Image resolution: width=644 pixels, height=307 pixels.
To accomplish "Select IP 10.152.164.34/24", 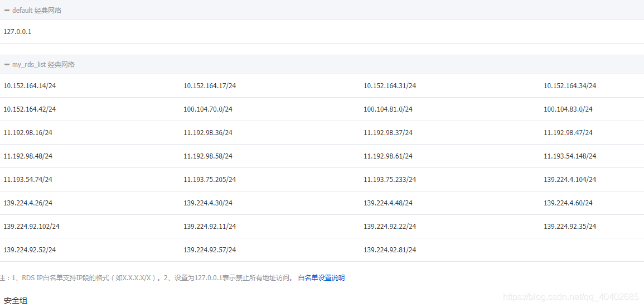I will (x=570, y=86).
